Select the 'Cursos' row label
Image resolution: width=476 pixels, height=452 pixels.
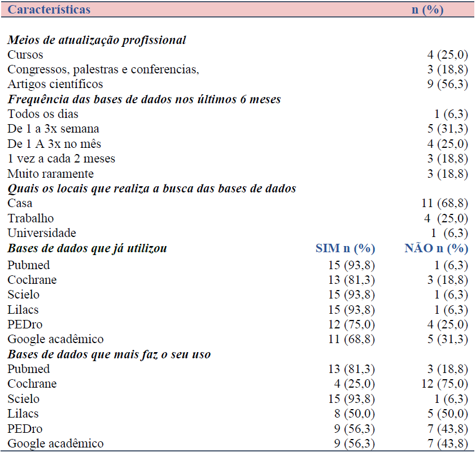point(25,55)
